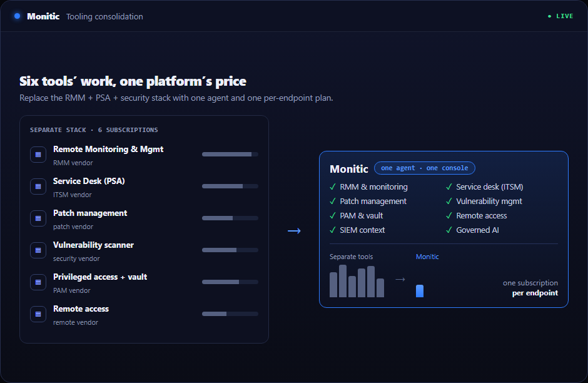588x383 pixels.
Task: Click the 'Service Desk (PSA)' title
Action: (89, 181)
